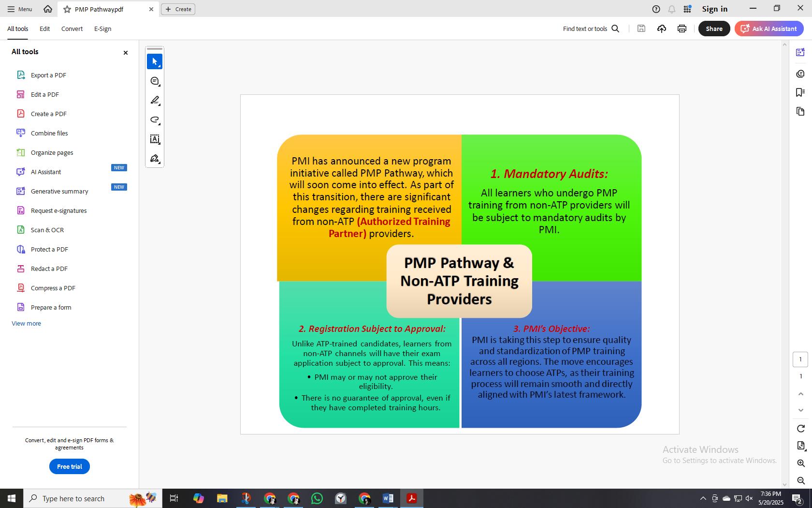The image size is (812, 508).
Task: Open notifications bell
Action: 671,9
